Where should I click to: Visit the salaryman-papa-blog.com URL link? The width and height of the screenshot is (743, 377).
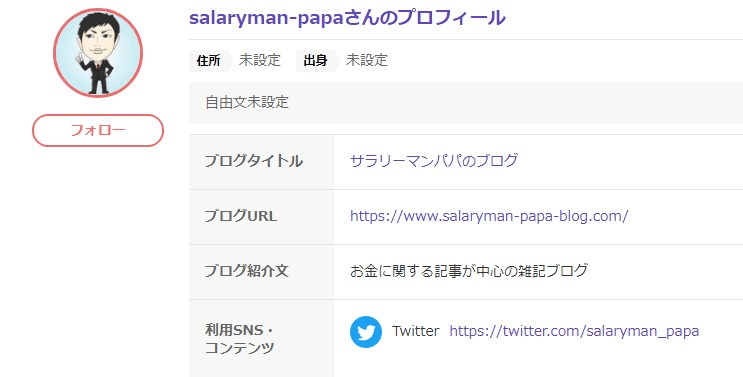tap(489, 216)
